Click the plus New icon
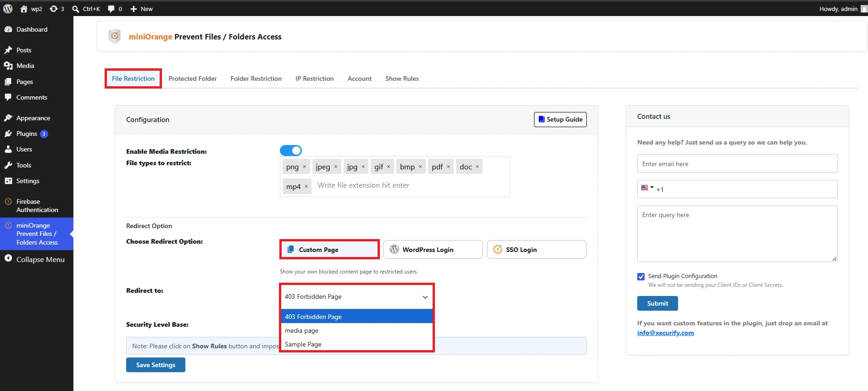 point(134,9)
